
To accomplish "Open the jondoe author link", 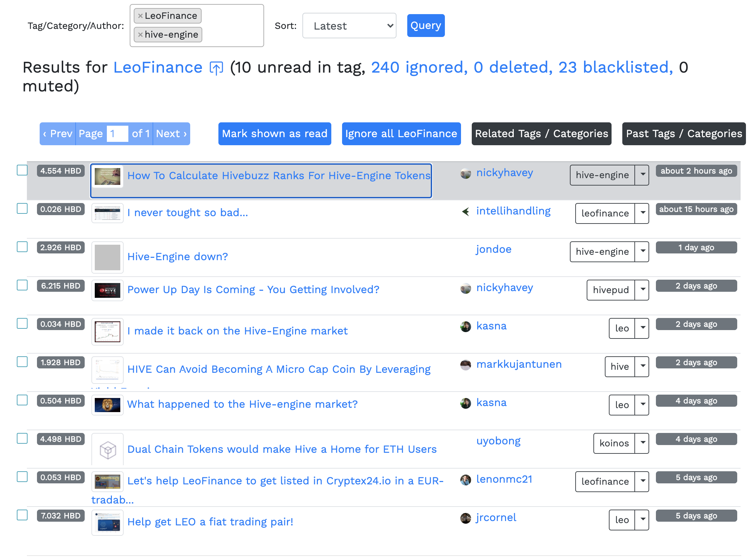I will (493, 249).
